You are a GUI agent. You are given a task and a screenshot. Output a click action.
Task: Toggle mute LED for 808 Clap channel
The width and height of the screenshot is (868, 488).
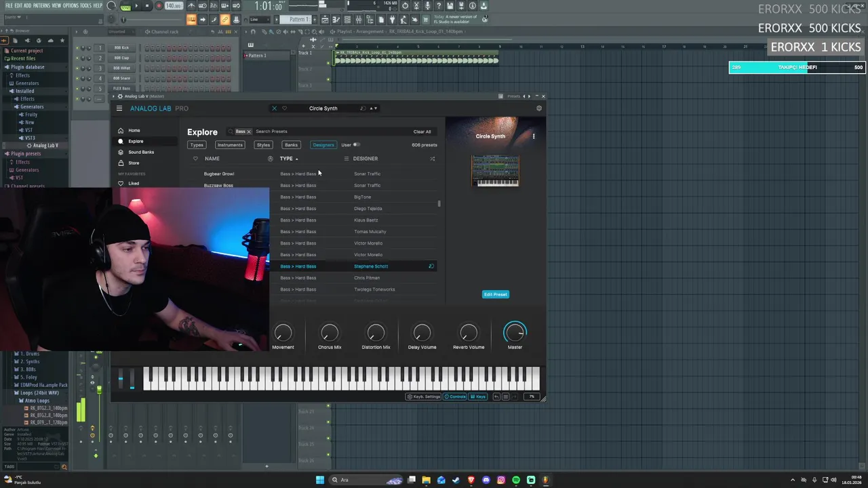[x=77, y=58]
